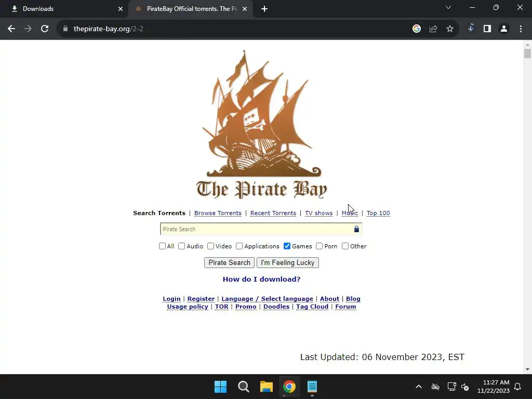This screenshot has width=532, height=399.
Task: Open the Tag Cloud link
Action: [x=312, y=307]
